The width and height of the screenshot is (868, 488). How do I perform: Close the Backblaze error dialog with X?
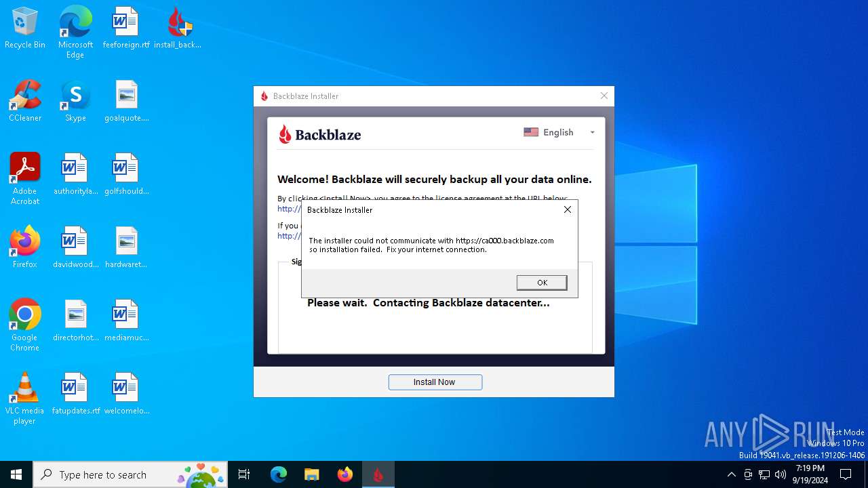point(568,209)
